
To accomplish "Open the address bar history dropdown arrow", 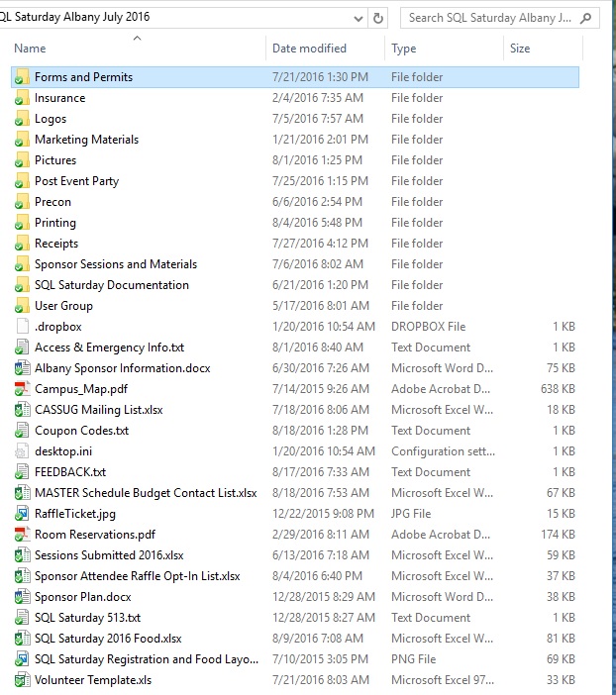I will [x=359, y=19].
